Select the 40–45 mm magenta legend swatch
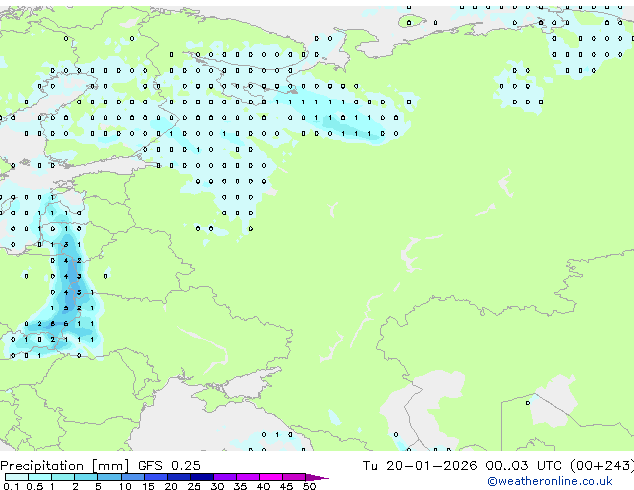 [x=271, y=477]
